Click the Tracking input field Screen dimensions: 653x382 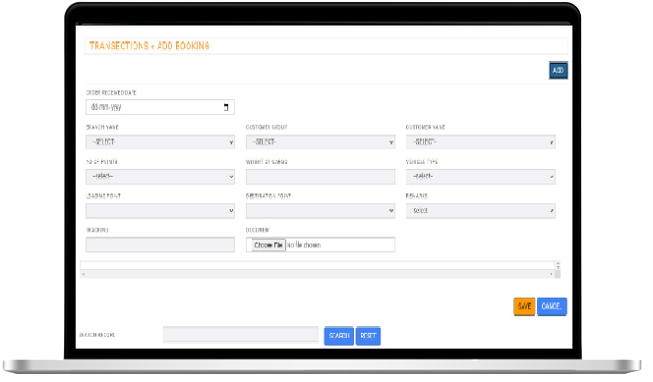click(x=160, y=245)
